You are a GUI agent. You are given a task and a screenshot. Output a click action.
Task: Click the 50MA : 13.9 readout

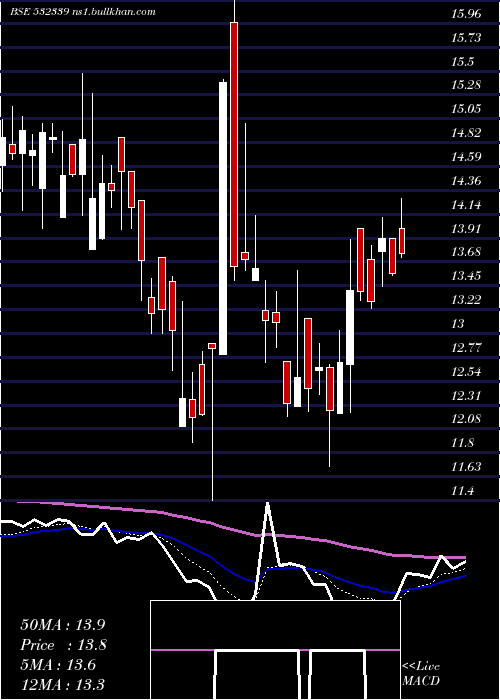pyautogui.click(x=64, y=625)
